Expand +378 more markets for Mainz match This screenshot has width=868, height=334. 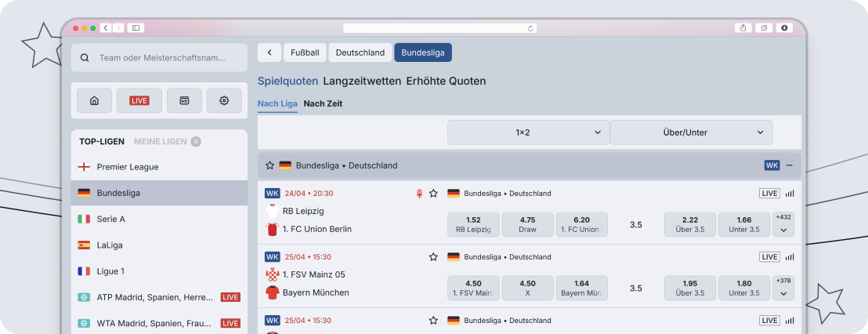(783, 288)
